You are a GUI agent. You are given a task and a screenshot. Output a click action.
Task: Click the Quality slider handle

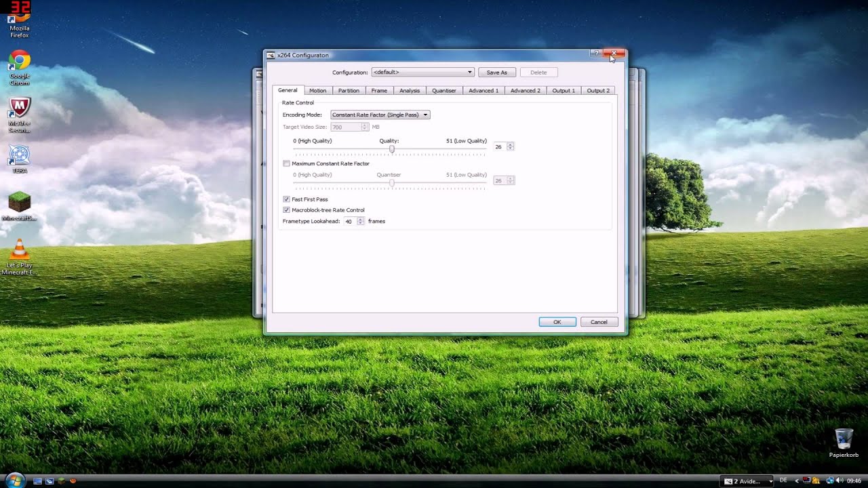tap(392, 149)
